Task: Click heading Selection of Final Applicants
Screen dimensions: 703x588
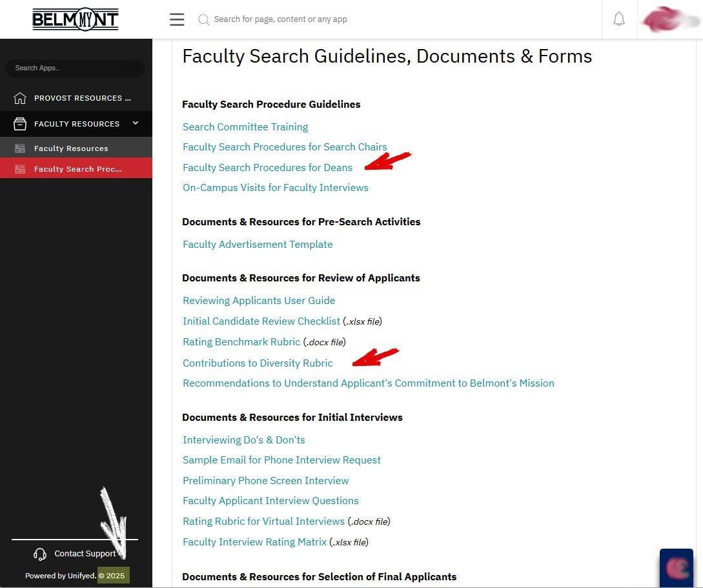Action: point(319,577)
